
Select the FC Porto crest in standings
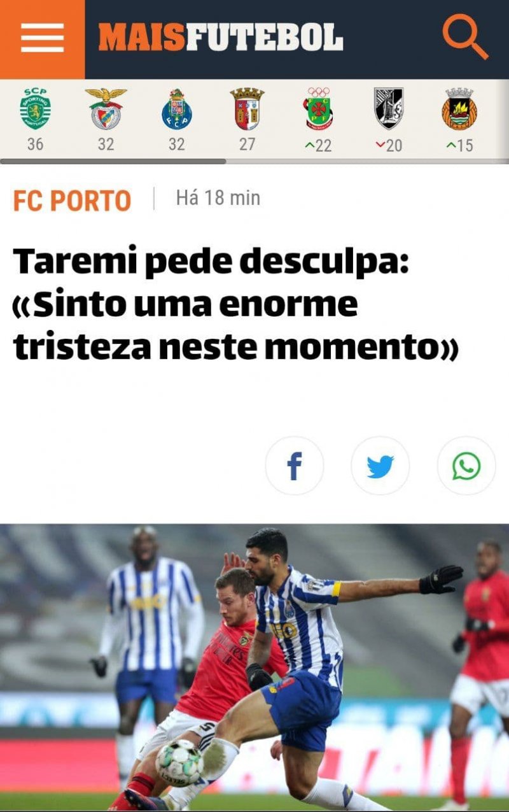pos(177,110)
